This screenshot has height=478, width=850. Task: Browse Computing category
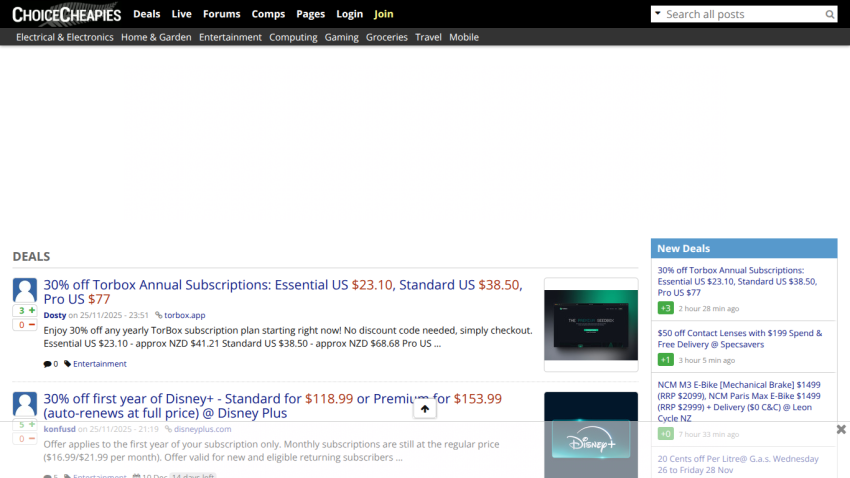pos(293,37)
